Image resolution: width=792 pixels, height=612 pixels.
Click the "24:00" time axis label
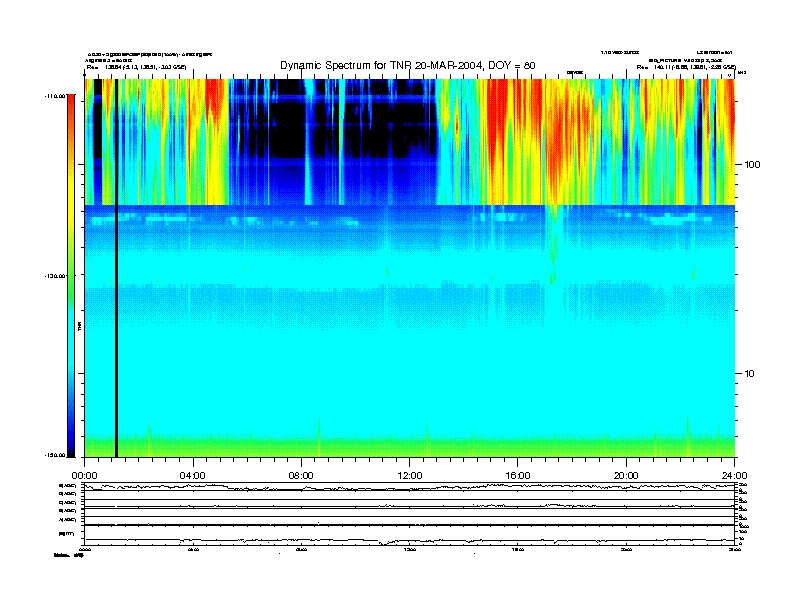pos(734,476)
